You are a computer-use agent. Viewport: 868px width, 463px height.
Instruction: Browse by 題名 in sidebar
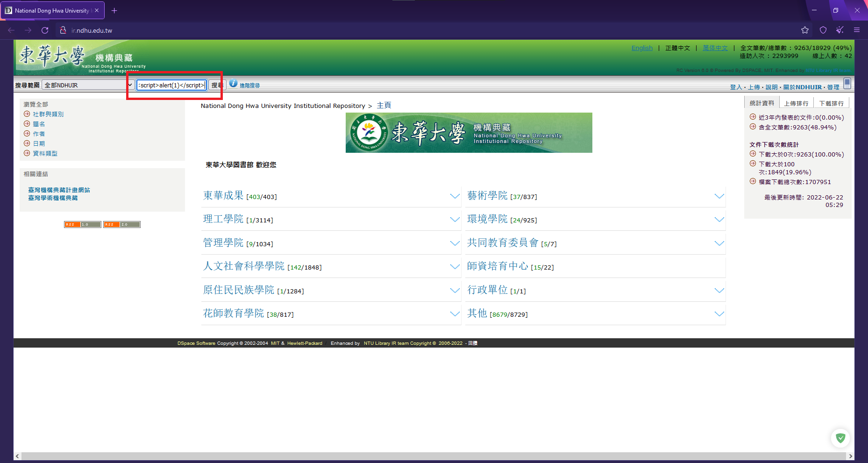pyautogui.click(x=39, y=124)
